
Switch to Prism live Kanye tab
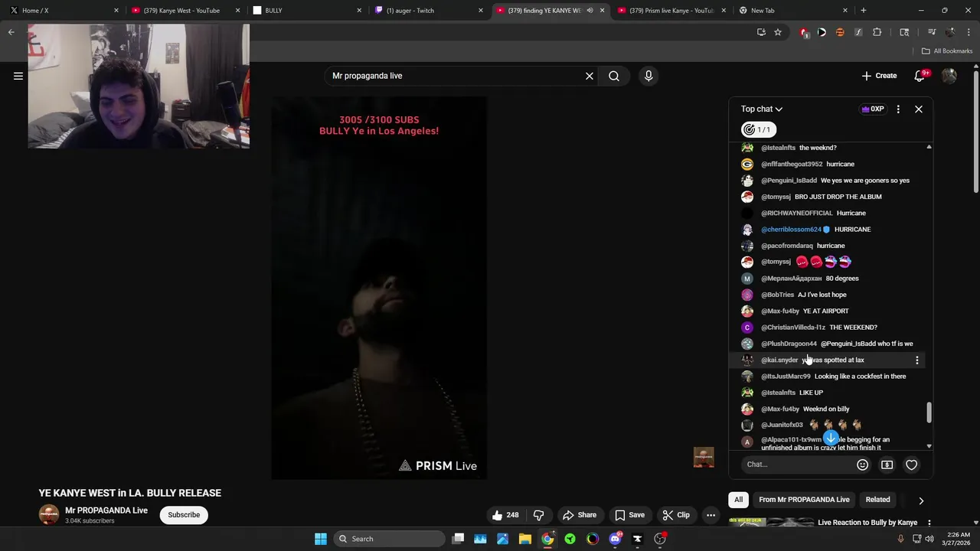(671, 11)
